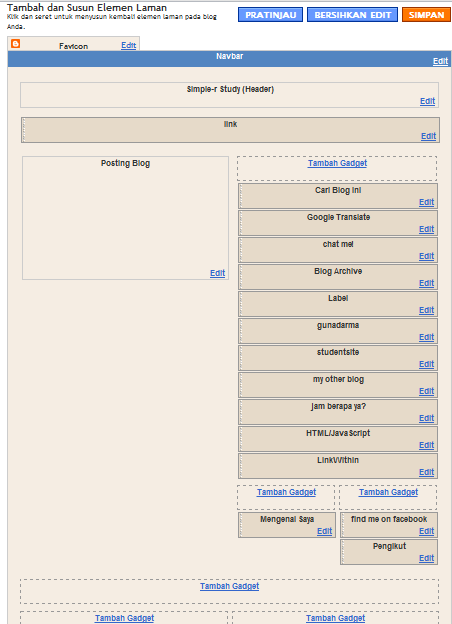Screen dimensions: 452x624
Task: Edit the jam berapa ya? gadget
Action: point(426,418)
